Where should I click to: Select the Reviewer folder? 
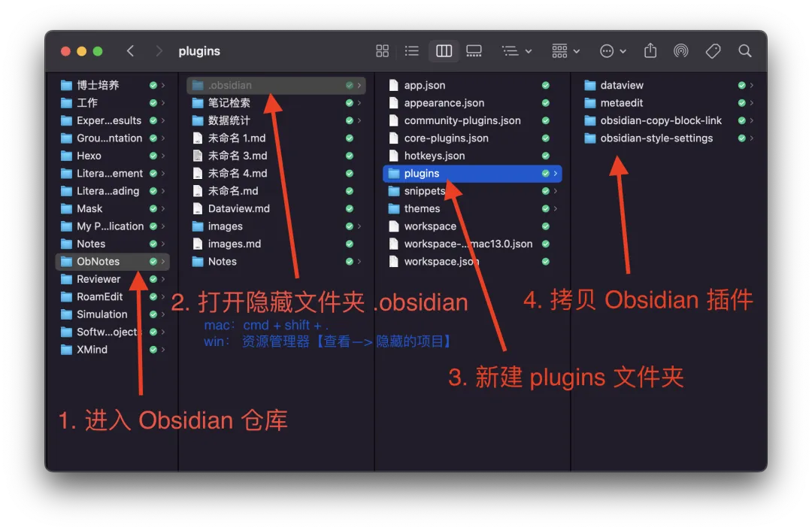112,279
